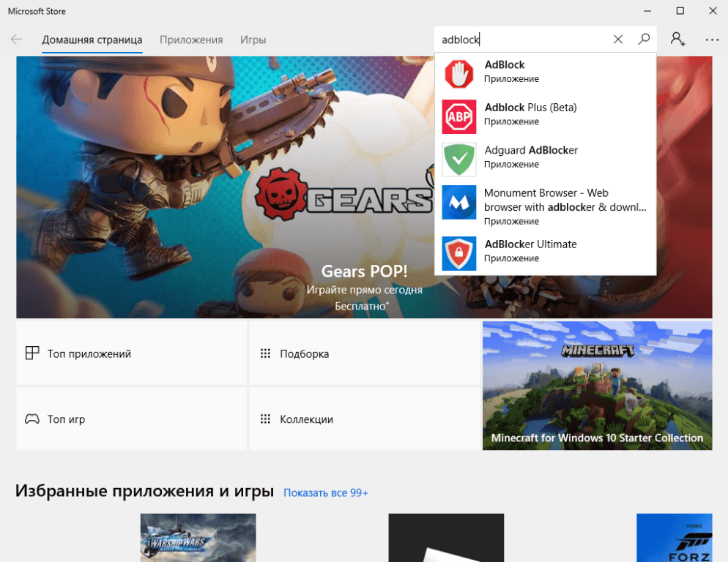The image size is (728, 562).
Task: Open the Forza demo thumbnail
Action: click(x=674, y=537)
